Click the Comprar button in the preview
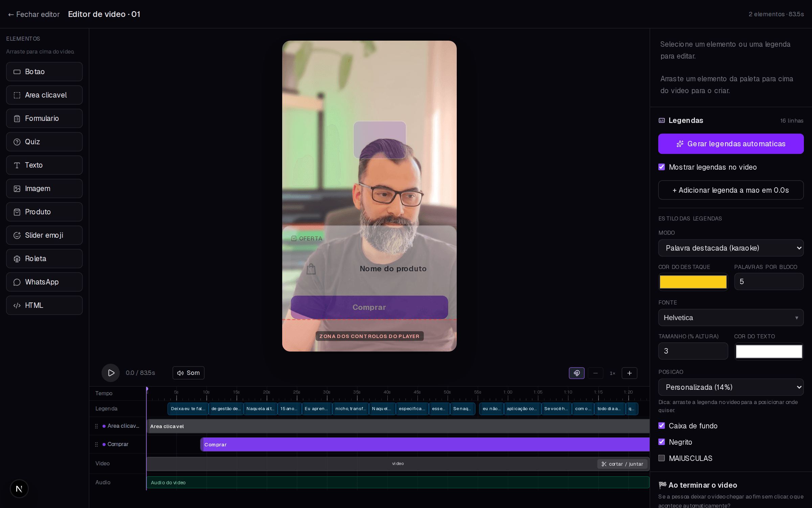Image resolution: width=812 pixels, height=508 pixels. (369, 307)
